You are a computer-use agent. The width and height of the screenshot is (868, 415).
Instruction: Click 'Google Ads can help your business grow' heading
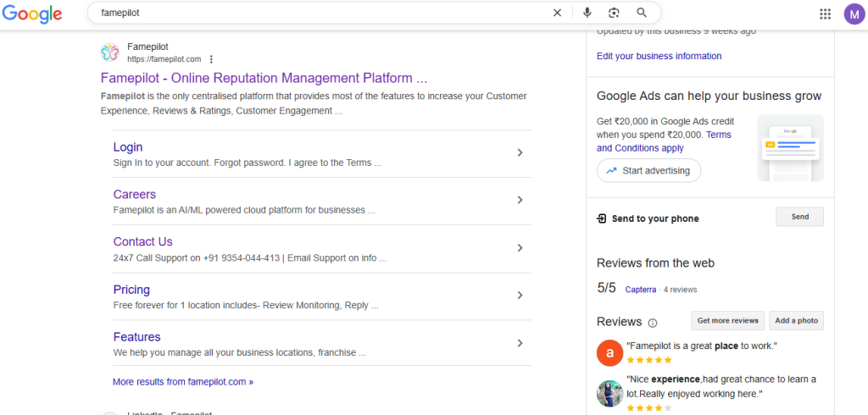pyautogui.click(x=709, y=97)
